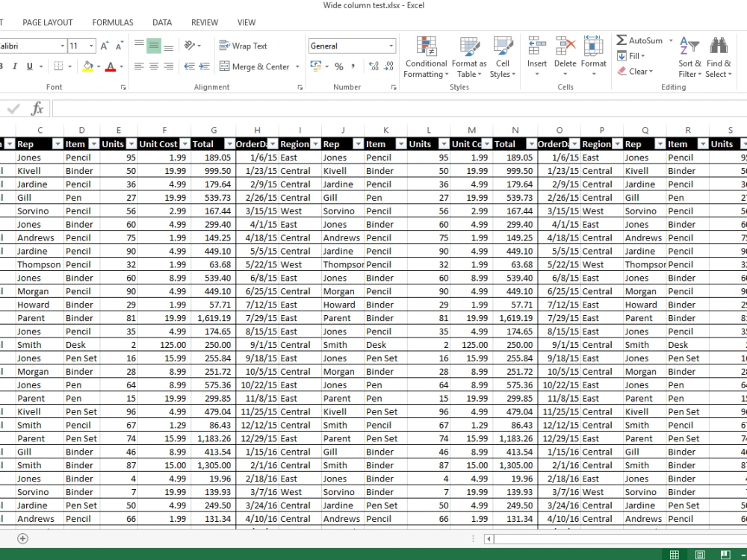Viewport: 747px width, 560px height.
Task: Toggle Align Left
Action: (139, 66)
